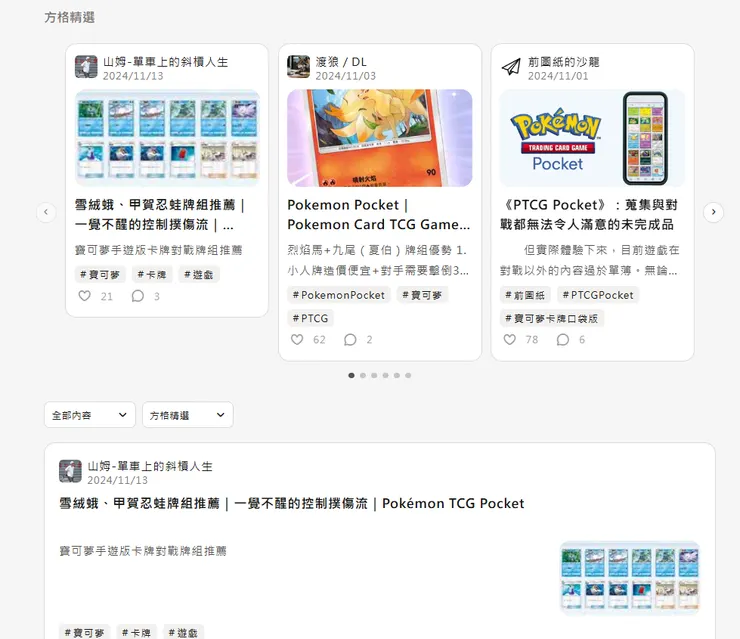Click the #PTCGPocket tag
This screenshot has height=639, width=740.
(598, 295)
